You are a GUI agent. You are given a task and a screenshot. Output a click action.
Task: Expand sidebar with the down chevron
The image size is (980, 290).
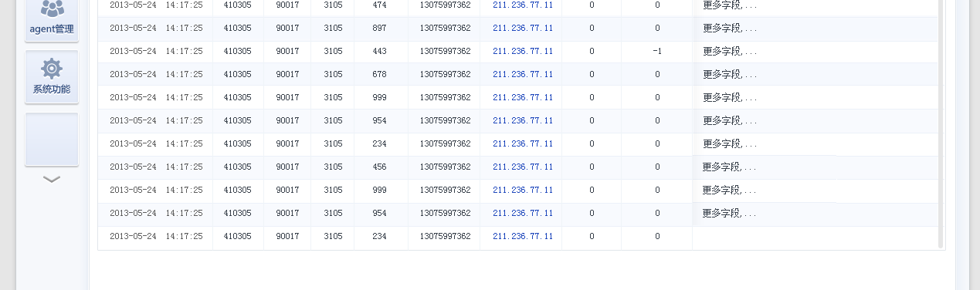coord(52,179)
